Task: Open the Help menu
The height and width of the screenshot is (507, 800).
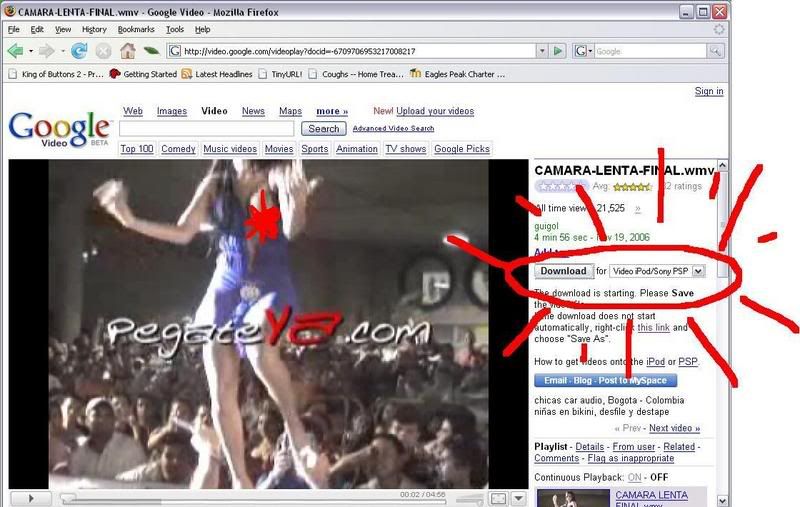Action: pyautogui.click(x=203, y=30)
